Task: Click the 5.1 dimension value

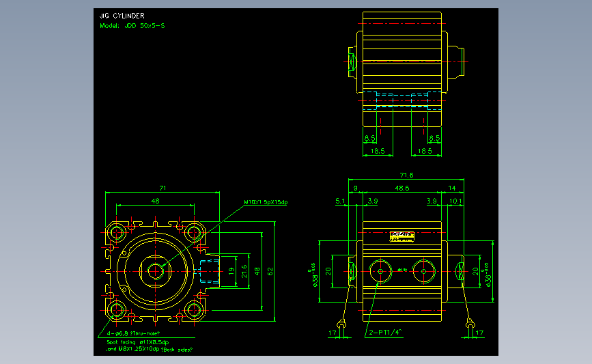Action: [340, 201]
